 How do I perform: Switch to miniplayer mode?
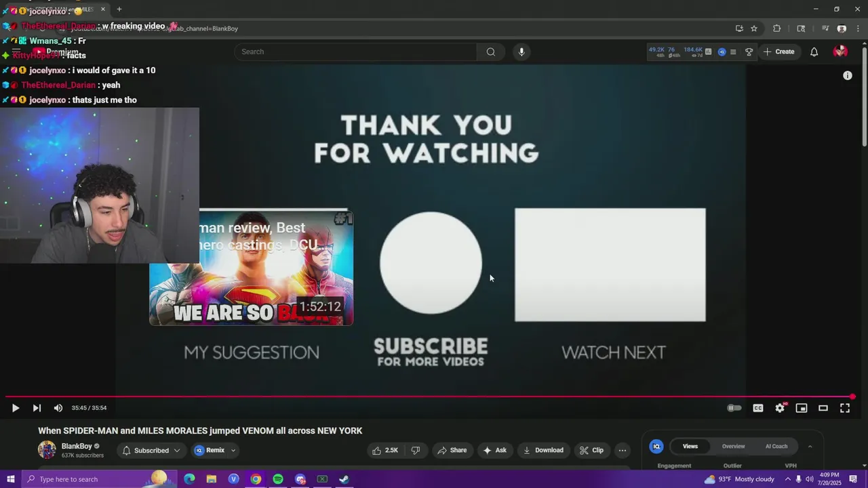click(x=802, y=408)
